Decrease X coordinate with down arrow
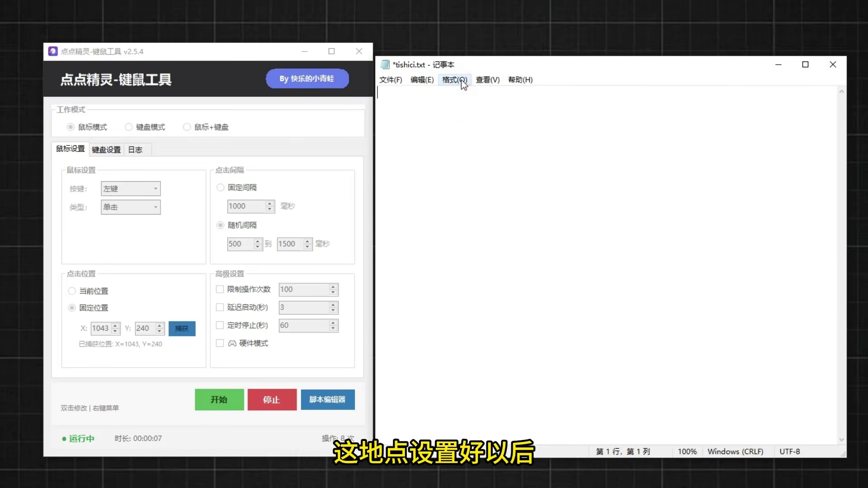Image resolution: width=868 pixels, height=488 pixels. click(x=116, y=331)
